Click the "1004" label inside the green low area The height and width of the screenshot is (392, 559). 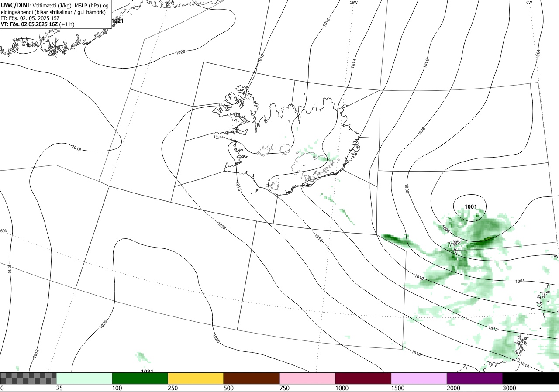pos(446,229)
